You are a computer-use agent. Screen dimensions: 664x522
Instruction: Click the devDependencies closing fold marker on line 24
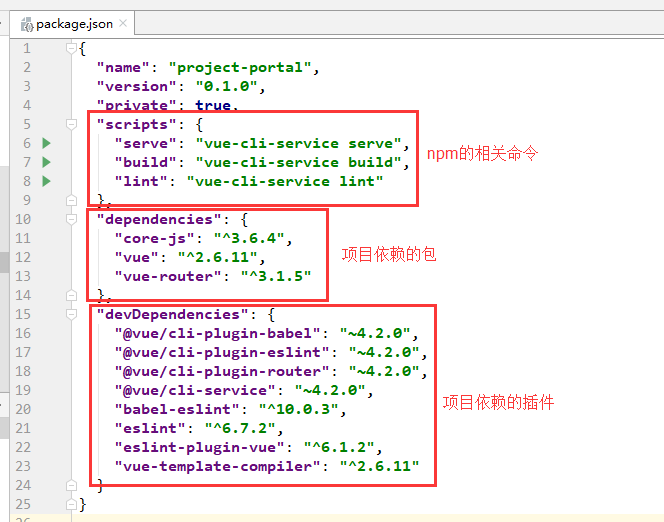tap(71, 485)
